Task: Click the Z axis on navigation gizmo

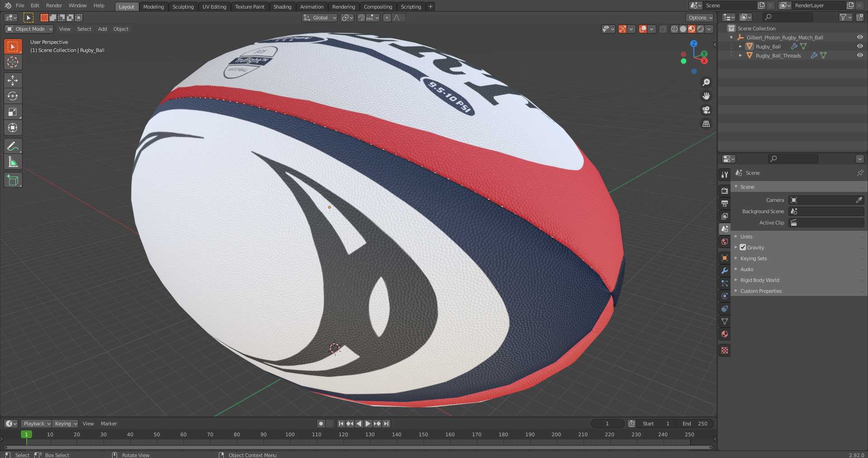Action: [693, 43]
